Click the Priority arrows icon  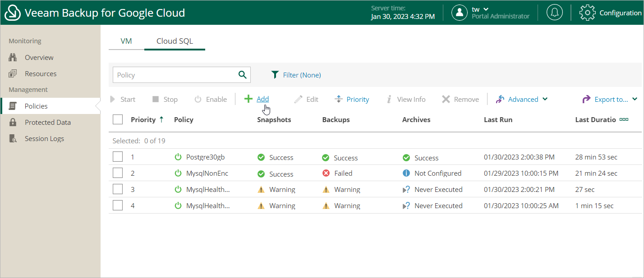tap(339, 99)
